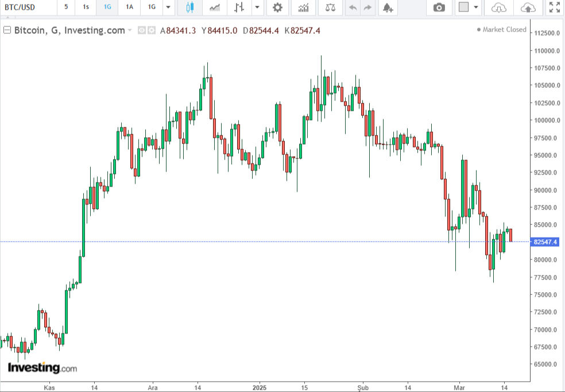Select the candlestick chart style icon
This screenshot has height=392, width=565.
pyautogui.click(x=191, y=7)
